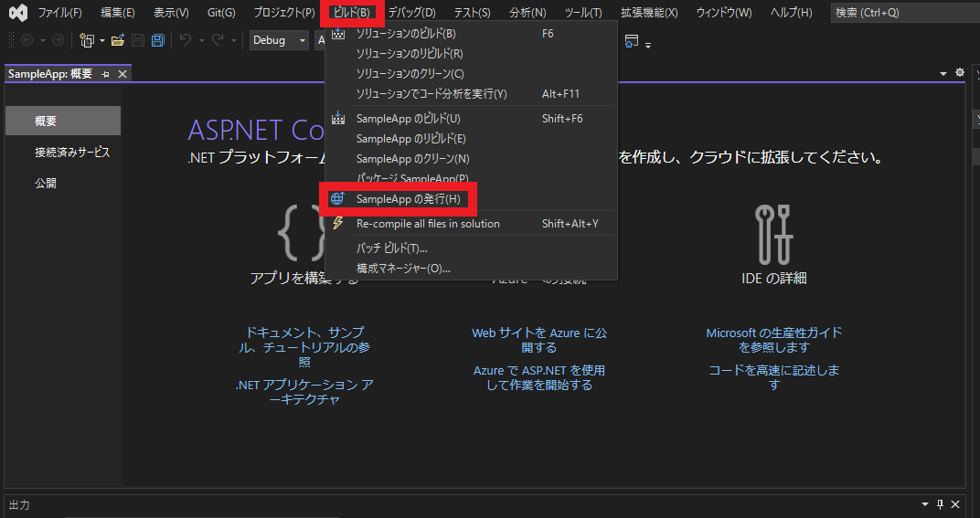Image resolution: width=980 pixels, height=518 pixels.
Task: Close the 出力 output panel
Action: coord(955,504)
